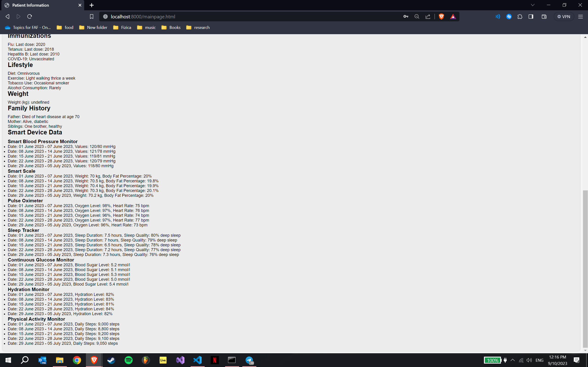The height and width of the screenshot is (367, 588).
Task: Expand hidden system tray icons chevron
Action: [x=513, y=360]
